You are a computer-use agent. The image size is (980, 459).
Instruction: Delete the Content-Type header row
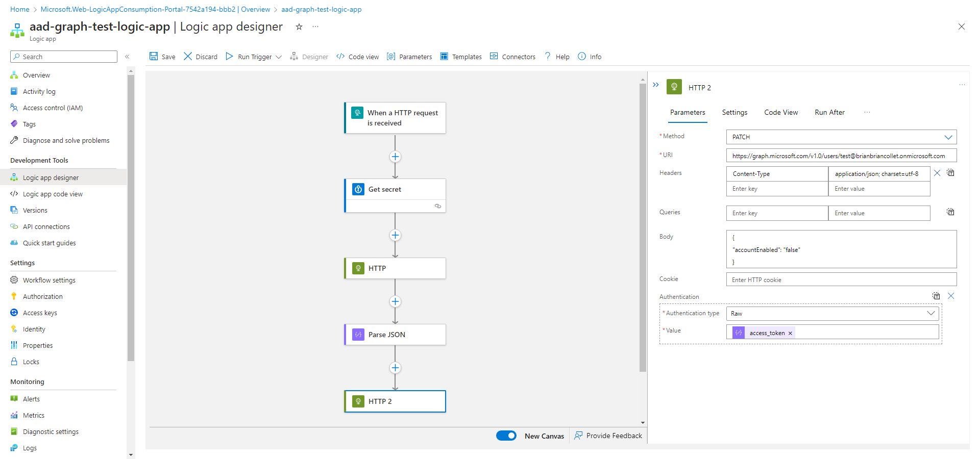tap(937, 173)
